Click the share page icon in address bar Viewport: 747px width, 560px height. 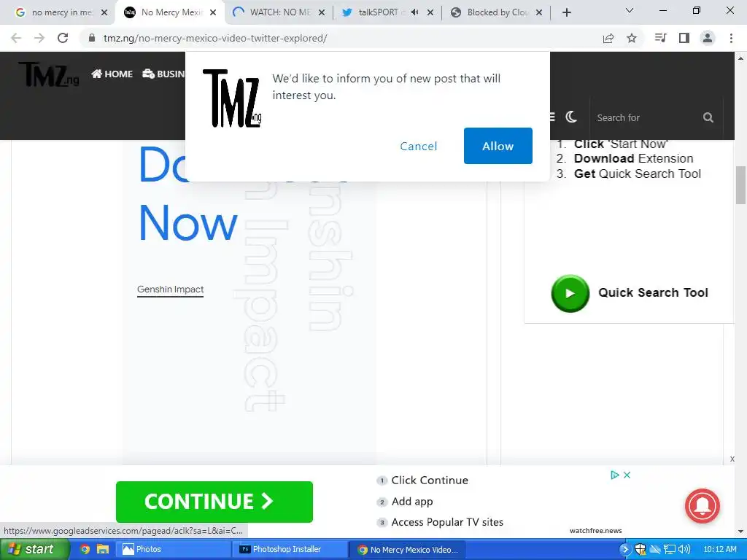608,38
